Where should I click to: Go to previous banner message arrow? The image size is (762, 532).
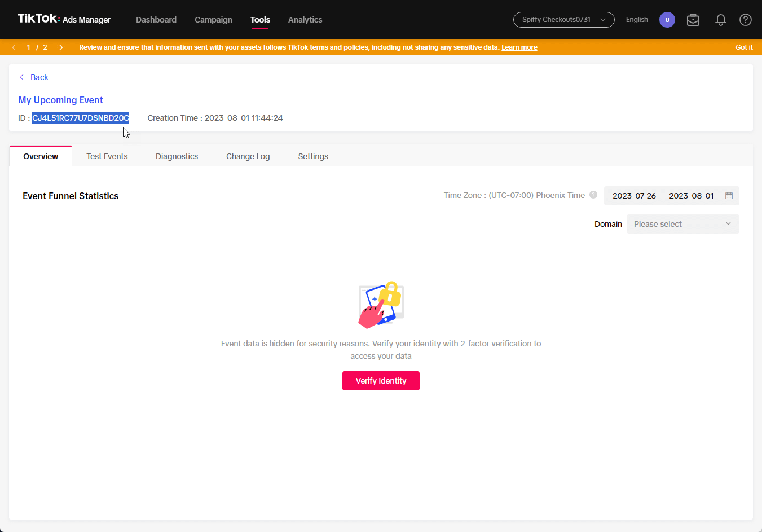click(x=14, y=47)
